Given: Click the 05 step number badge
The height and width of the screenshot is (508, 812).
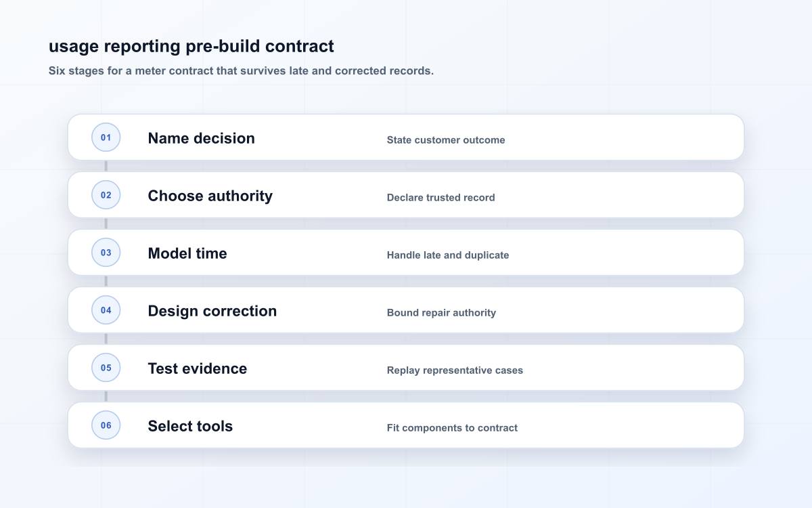Looking at the screenshot, I should tap(106, 368).
